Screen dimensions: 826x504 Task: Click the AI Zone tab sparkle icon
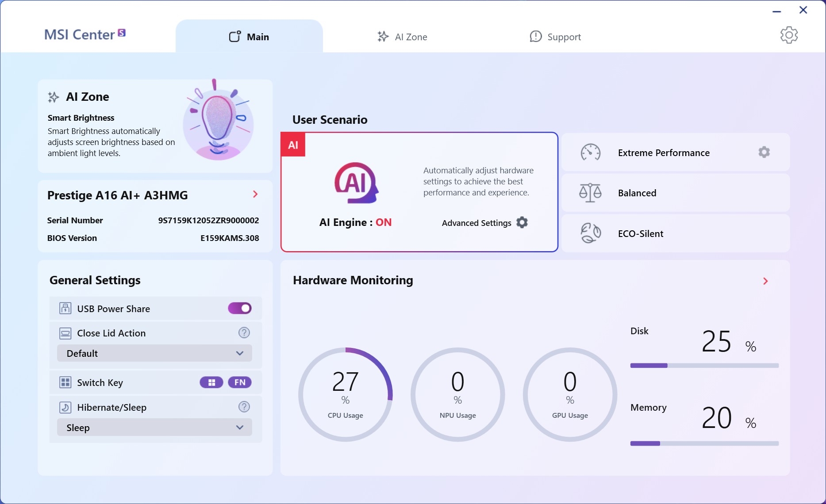[383, 37]
